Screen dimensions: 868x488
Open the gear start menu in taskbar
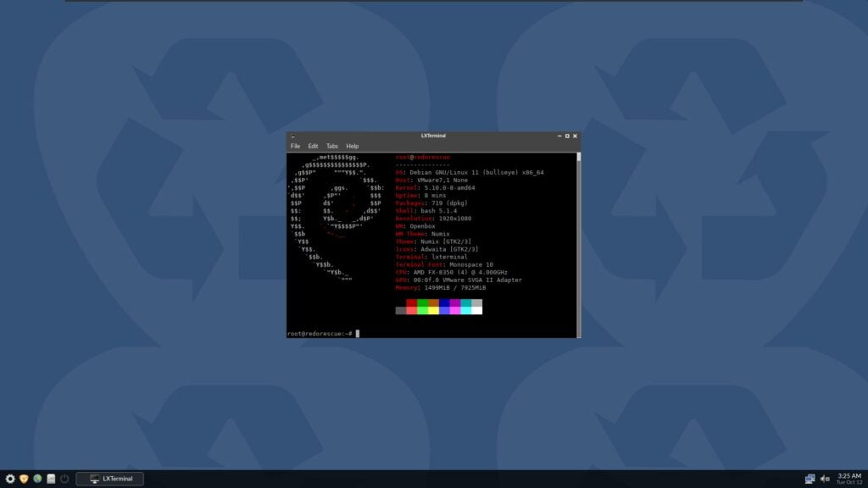coord(10,479)
